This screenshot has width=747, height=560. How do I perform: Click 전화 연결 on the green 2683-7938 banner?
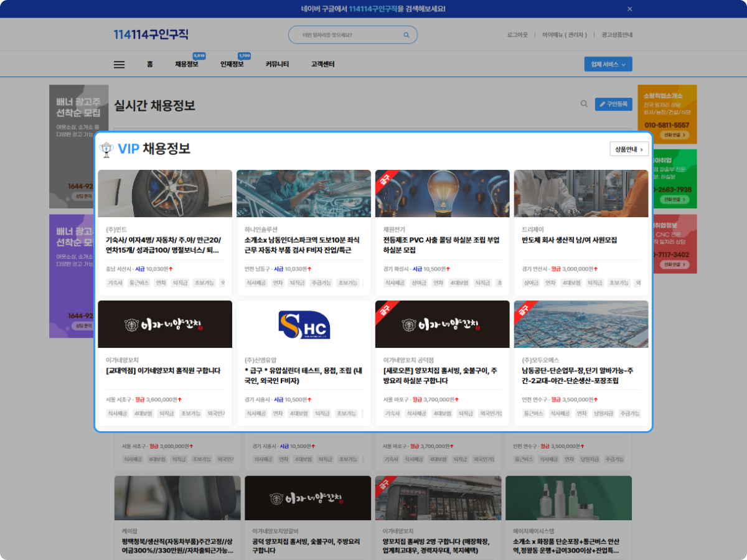click(675, 200)
